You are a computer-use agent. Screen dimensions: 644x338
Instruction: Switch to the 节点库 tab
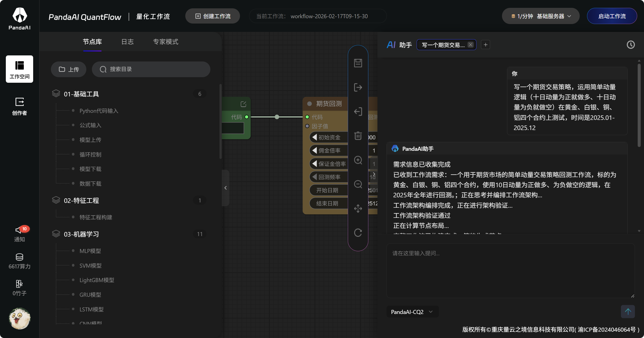(x=92, y=42)
